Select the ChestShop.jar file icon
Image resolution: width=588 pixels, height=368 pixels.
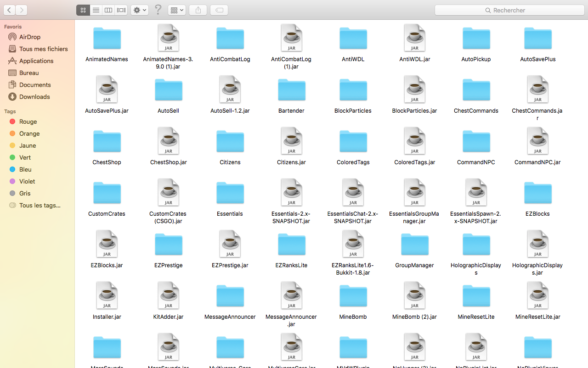pyautogui.click(x=169, y=141)
